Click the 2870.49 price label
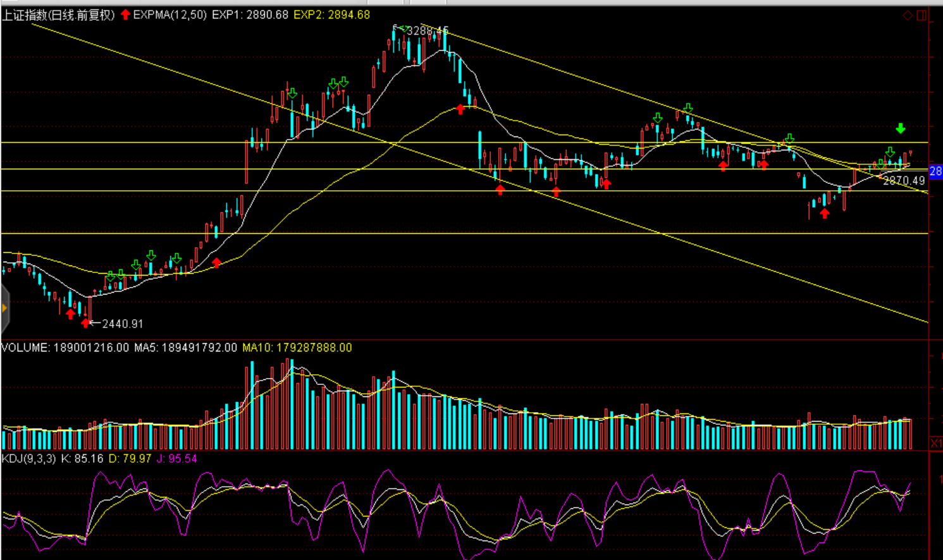This screenshot has height=560, width=943. (x=904, y=181)
